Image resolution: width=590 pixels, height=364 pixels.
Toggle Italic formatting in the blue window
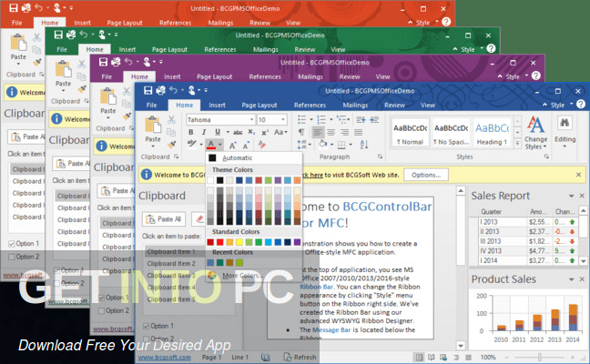204,132
